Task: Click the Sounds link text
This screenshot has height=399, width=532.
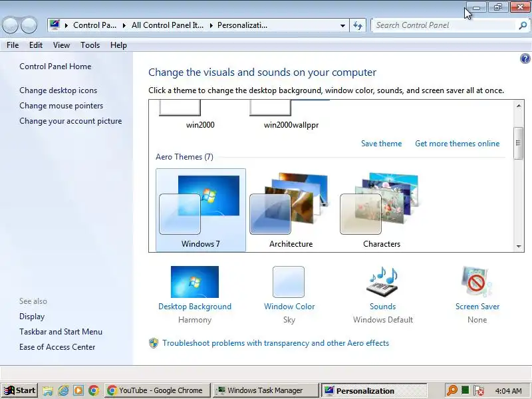Action: click(x=383, y=307)
